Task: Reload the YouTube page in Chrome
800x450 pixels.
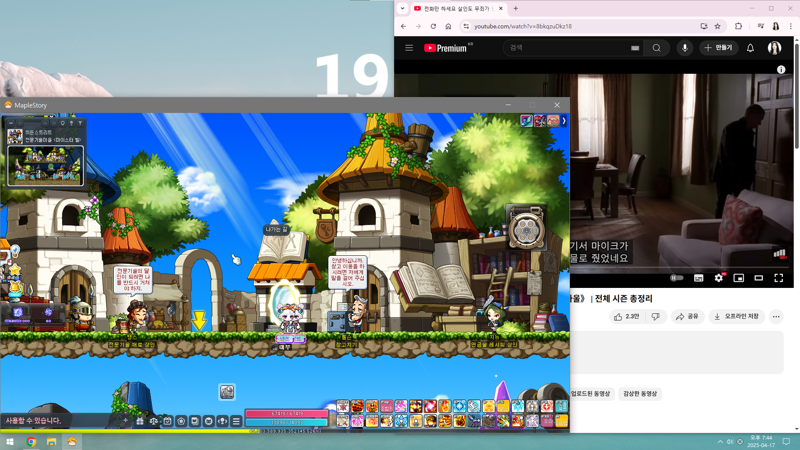Action: click(433, 27)
